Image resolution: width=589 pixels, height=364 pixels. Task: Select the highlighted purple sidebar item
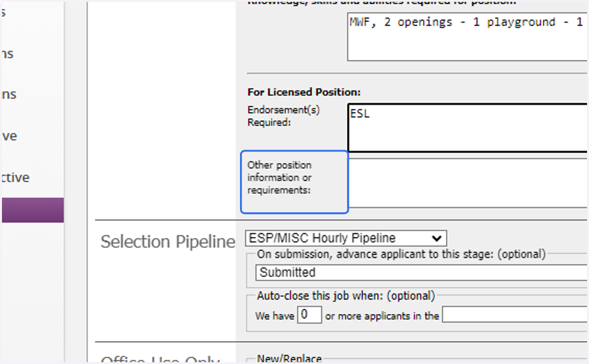click(x=32, y=210)
